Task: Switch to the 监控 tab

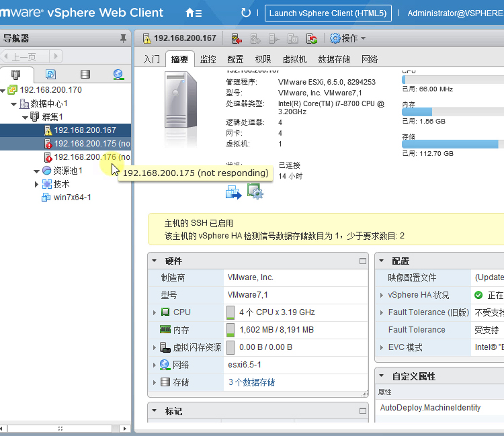Action: pyautogui.click(x=208, y=59)
